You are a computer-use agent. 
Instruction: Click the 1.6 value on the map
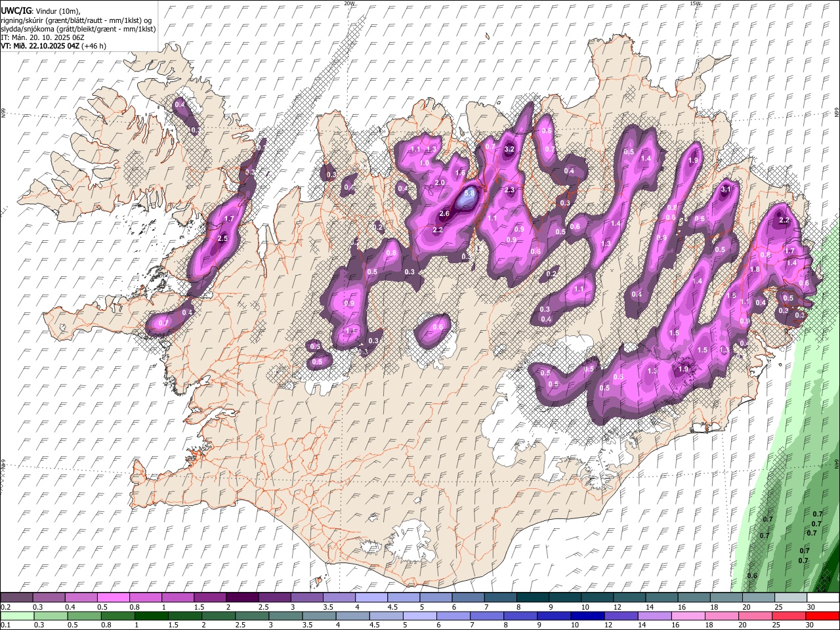pos(461,173)
